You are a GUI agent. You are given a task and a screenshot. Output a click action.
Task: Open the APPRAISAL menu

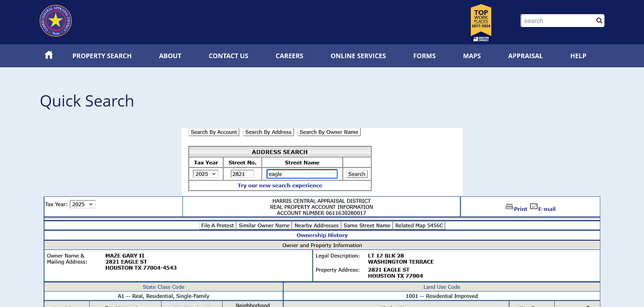[x=526, y=56]
